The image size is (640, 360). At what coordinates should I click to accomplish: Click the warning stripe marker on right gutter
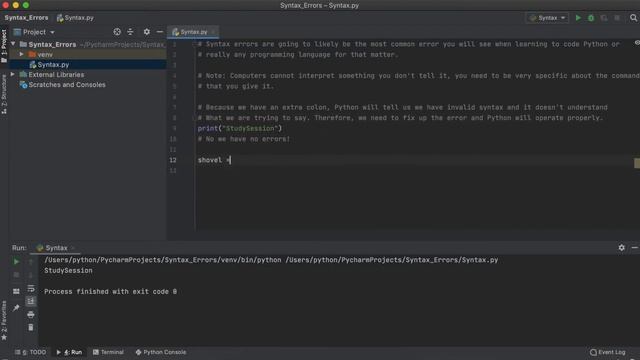tap(637, 163)
